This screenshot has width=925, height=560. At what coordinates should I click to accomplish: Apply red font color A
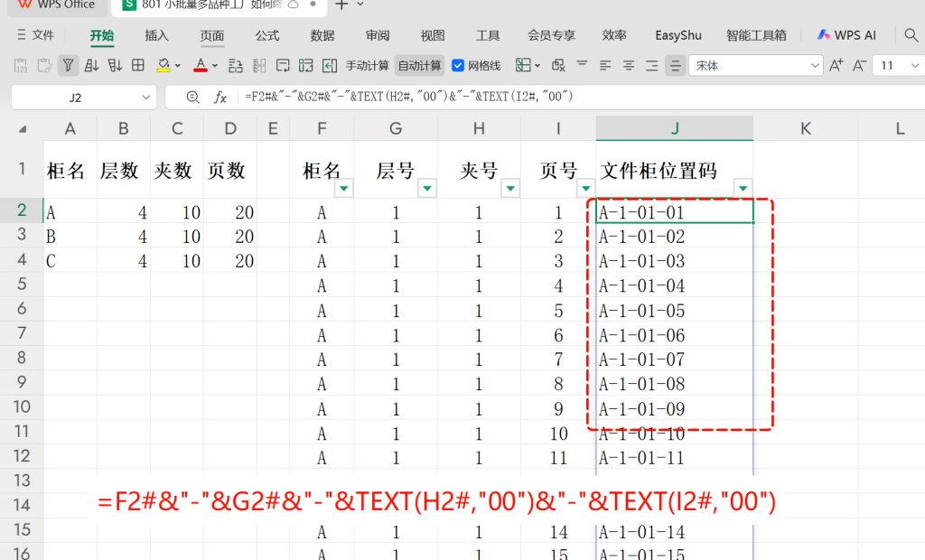tap(201, 66)
